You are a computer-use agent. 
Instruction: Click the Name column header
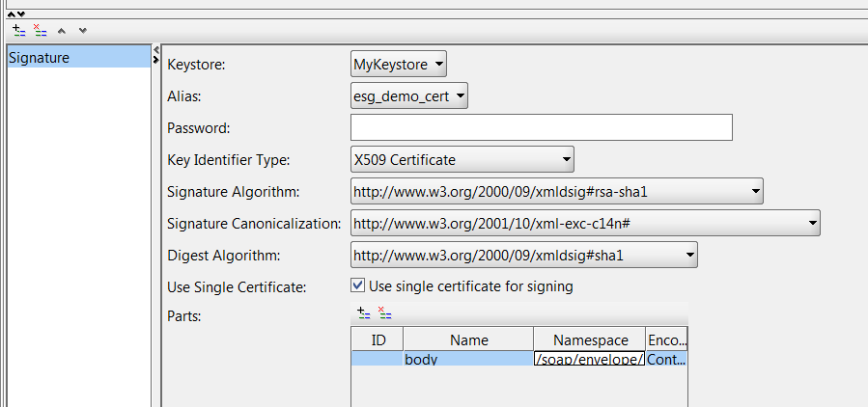click(x=468, y=339)
